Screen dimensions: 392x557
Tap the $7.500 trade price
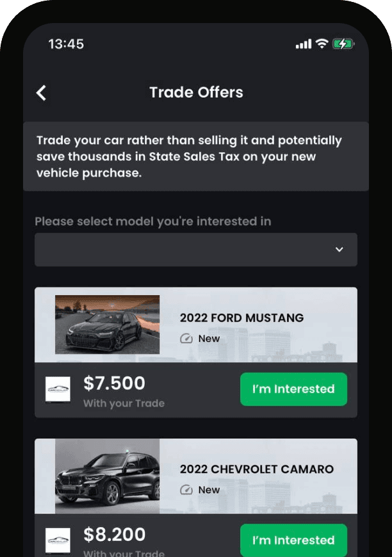point(115,383)
